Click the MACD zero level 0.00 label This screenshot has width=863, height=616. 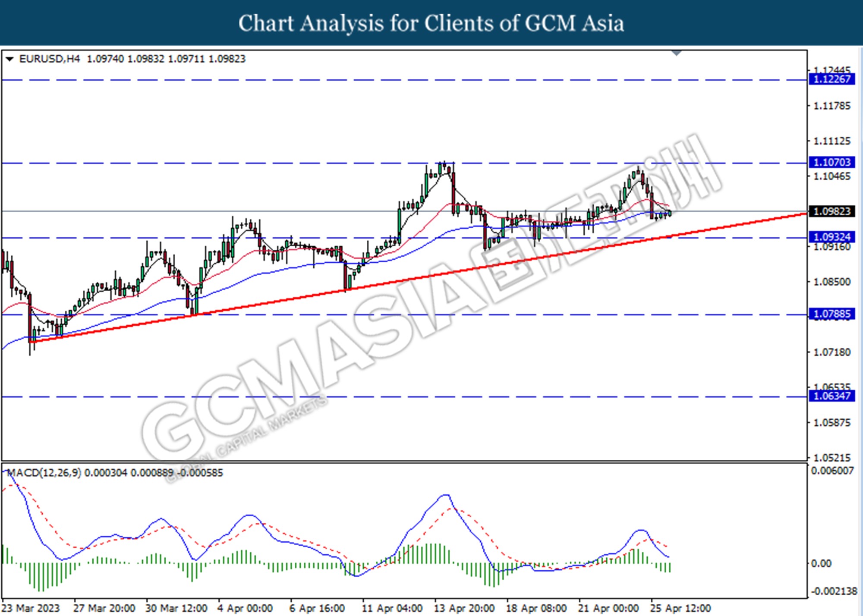pyautogui.click(x=821, y=563)
